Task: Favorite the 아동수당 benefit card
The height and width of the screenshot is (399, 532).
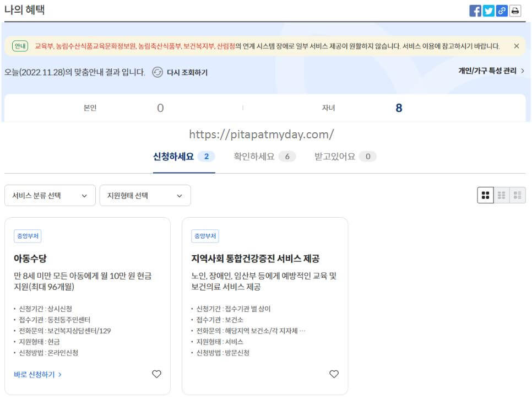Action: [156, 374]
